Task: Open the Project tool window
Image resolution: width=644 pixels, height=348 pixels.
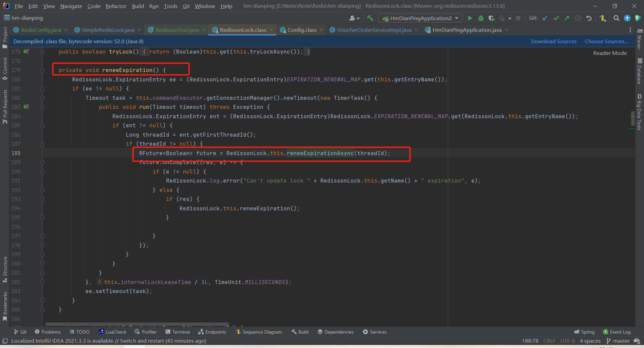Action: (5, 37)
